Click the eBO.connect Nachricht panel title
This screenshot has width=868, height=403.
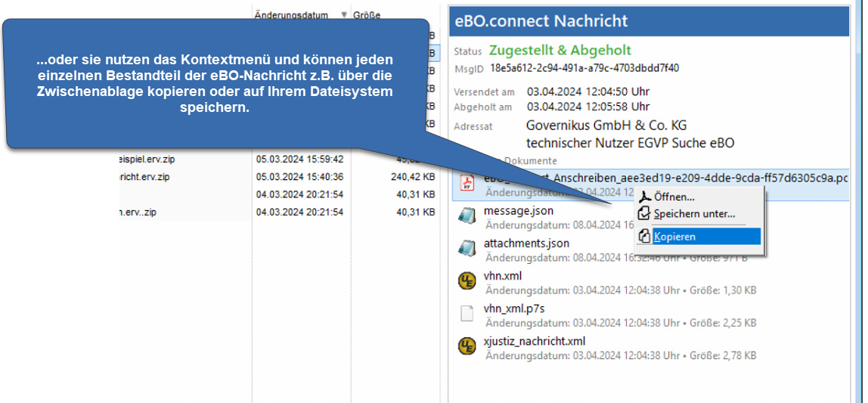point(541,21)
